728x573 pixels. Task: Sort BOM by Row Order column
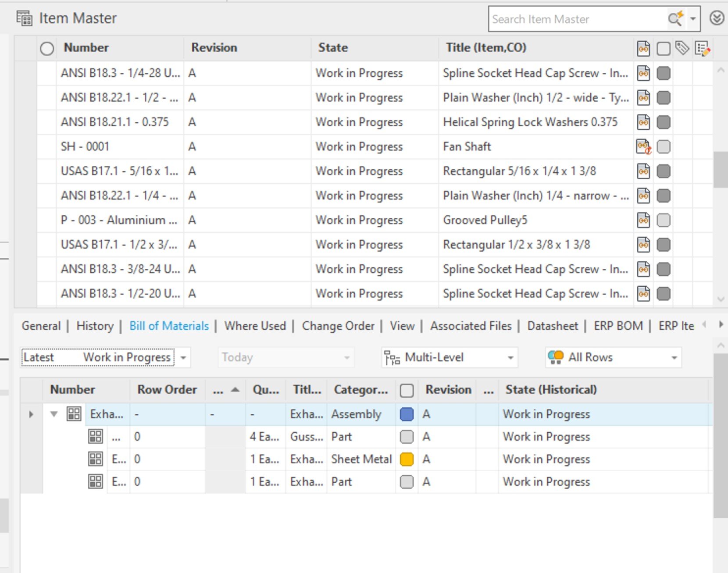coord(167,390)
